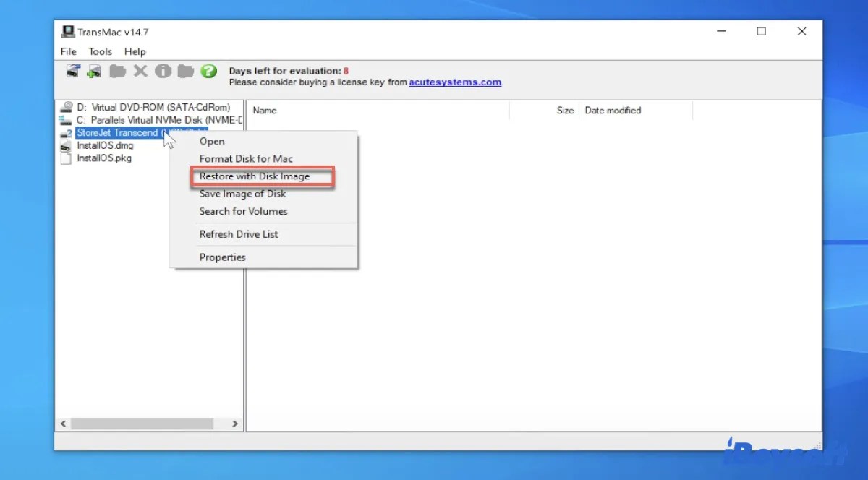Close the TransMac window
This screenshot has width=868, height=480.
[x=801, y=32]
